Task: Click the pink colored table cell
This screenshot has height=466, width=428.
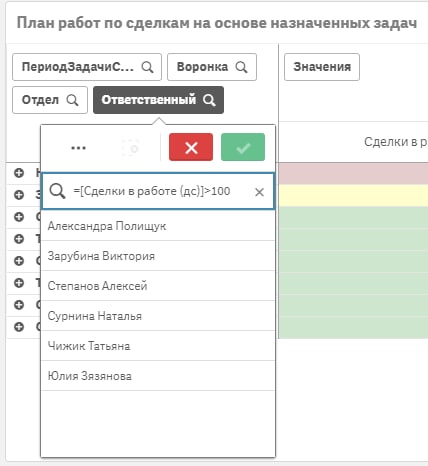Action: 353,173
